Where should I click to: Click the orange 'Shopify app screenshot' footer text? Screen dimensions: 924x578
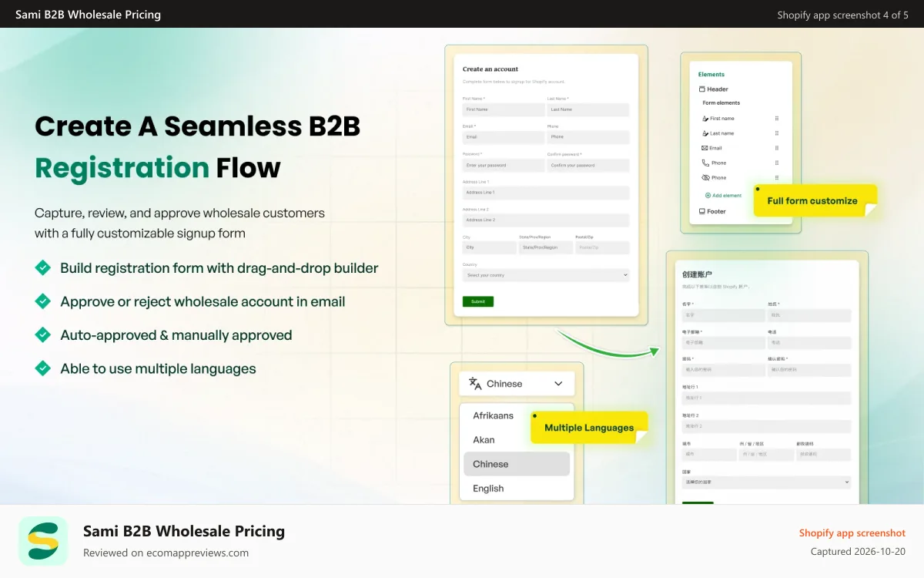coord(852,533)
